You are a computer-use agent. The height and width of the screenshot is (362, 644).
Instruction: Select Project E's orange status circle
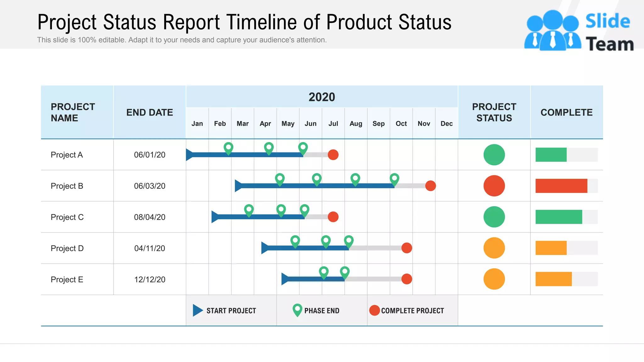494,279
